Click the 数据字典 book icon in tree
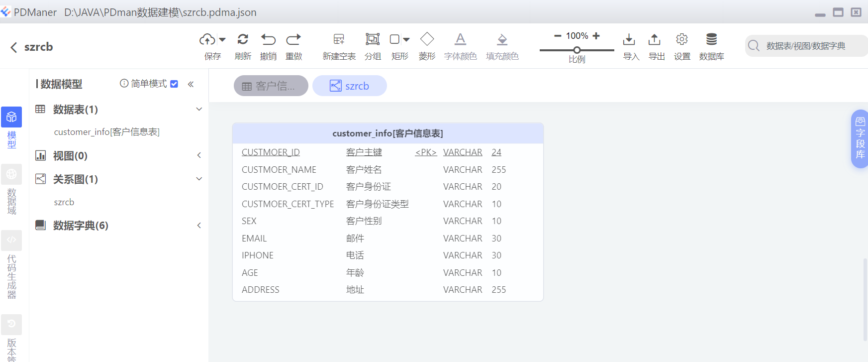Screen dimensions: 868x362 coord(40,225)
